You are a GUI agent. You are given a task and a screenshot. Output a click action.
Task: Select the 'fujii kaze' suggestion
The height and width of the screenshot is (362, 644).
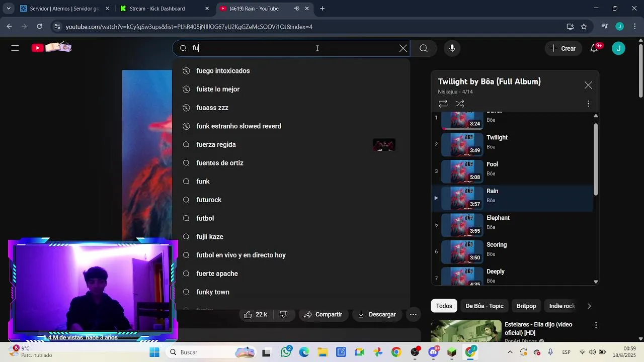291,237
